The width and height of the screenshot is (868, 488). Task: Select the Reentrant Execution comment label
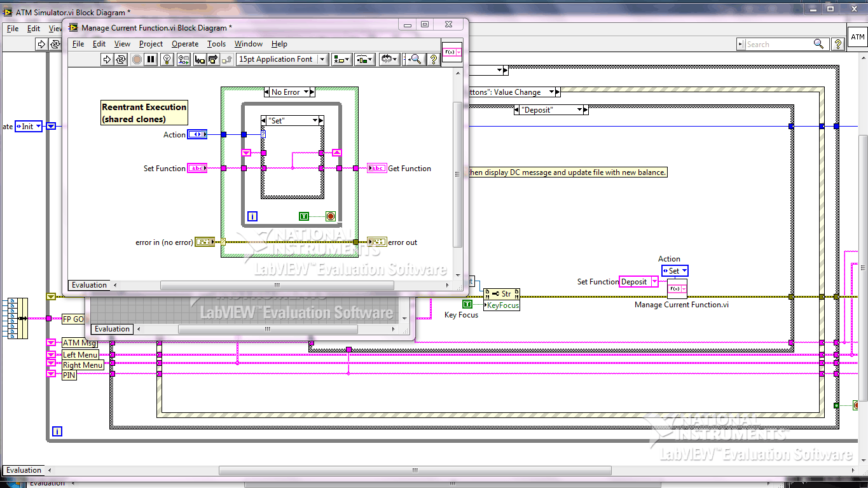144,113
